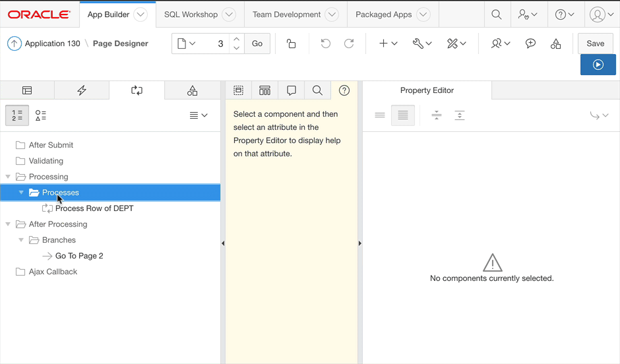Toggle the group by component type view
Viewport: 620px width, 364px height.
click(41, 115)
